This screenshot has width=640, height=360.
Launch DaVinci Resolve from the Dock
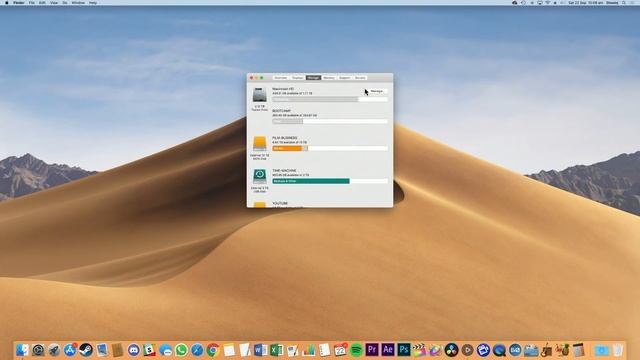451,350
